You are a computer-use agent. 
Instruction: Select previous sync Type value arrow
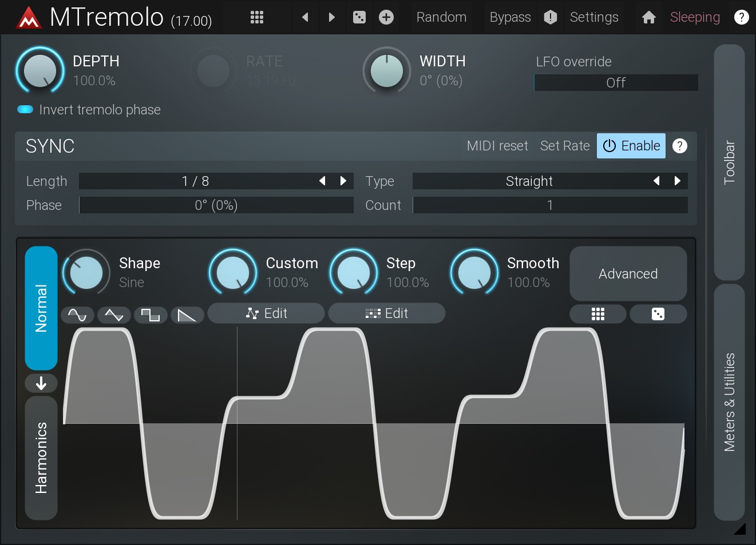[x=656, y=181]
